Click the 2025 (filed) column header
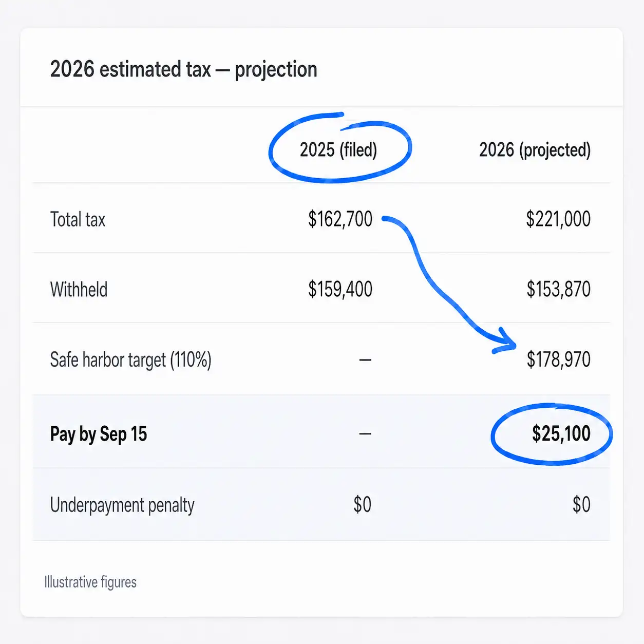The image size is (644, 644). pos(338,150)
